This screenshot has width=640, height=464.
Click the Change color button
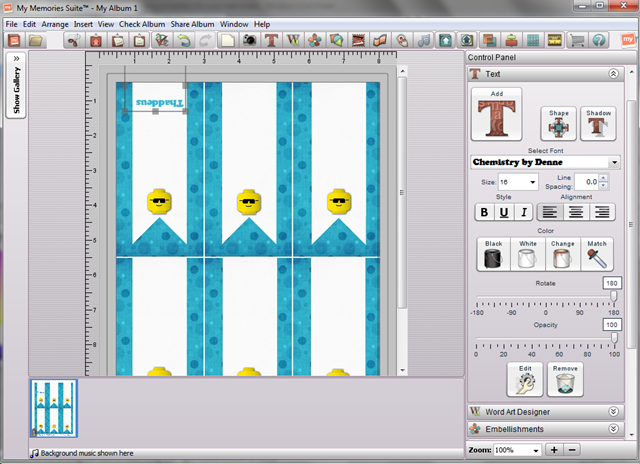click(562, 255)
